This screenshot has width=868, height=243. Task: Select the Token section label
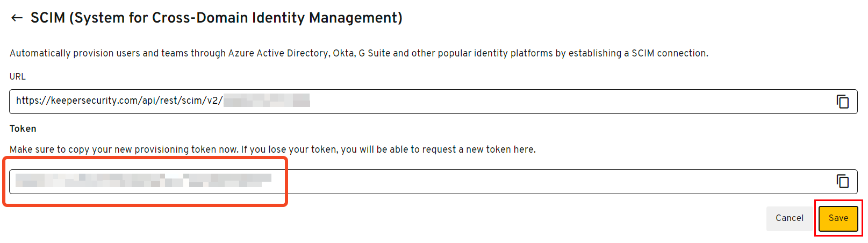(23, 128)
